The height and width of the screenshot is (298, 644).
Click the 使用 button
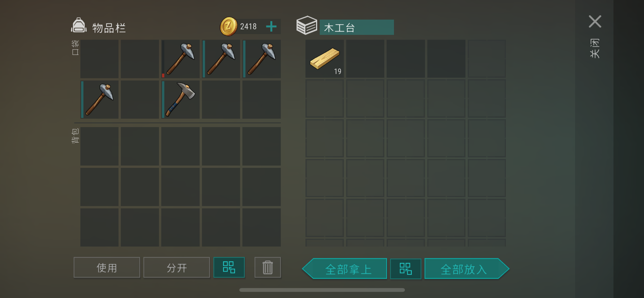coord(107,267)
